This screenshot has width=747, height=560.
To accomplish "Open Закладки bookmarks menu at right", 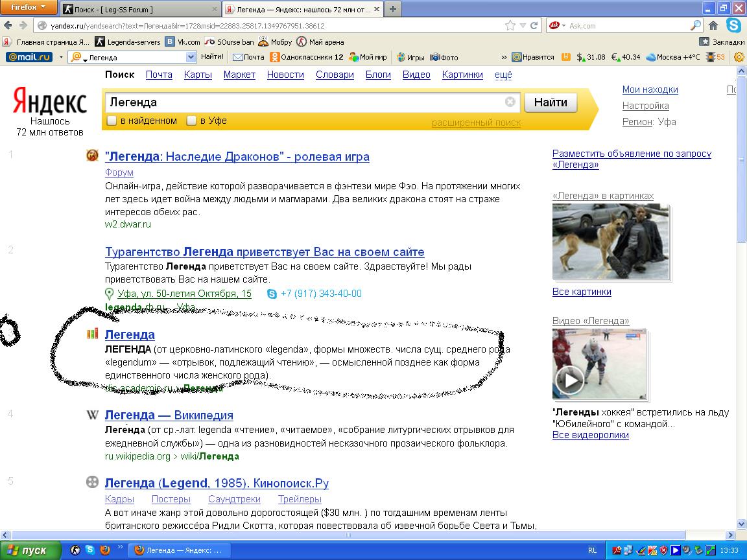I will [722, 42].
